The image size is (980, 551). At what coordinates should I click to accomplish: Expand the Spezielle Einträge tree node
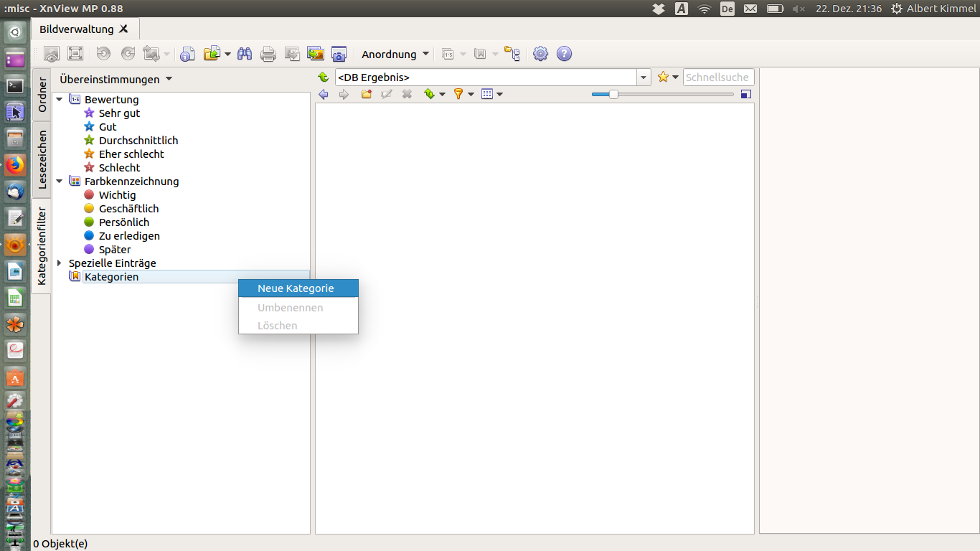pos(60,263)
